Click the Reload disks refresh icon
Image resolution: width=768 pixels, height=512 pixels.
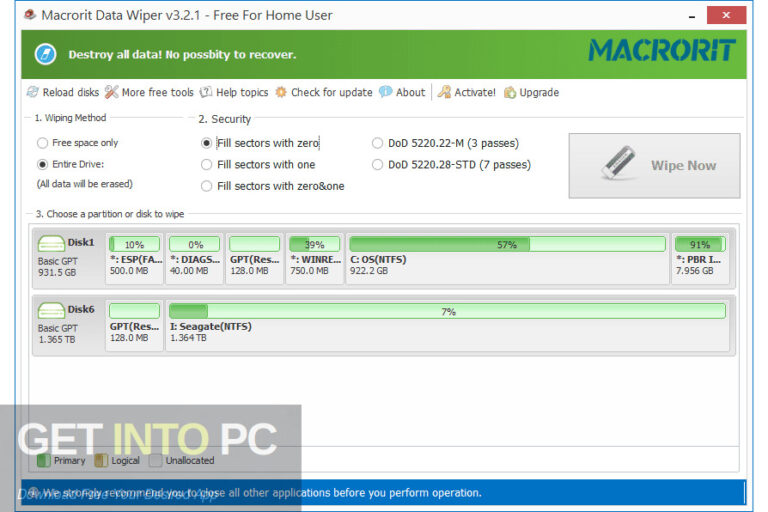[x=33, y=92]
